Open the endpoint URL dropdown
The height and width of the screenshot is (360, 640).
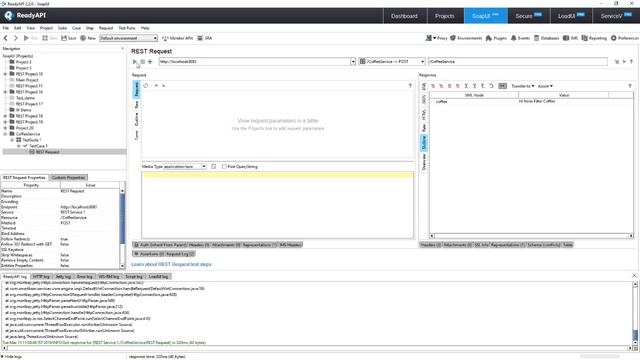coord(353,62)
